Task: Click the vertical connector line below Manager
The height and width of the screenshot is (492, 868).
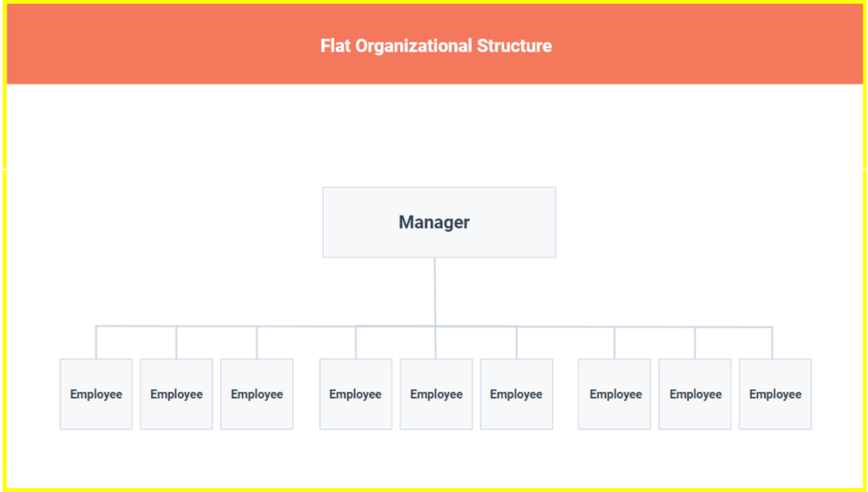Action: 435,292
